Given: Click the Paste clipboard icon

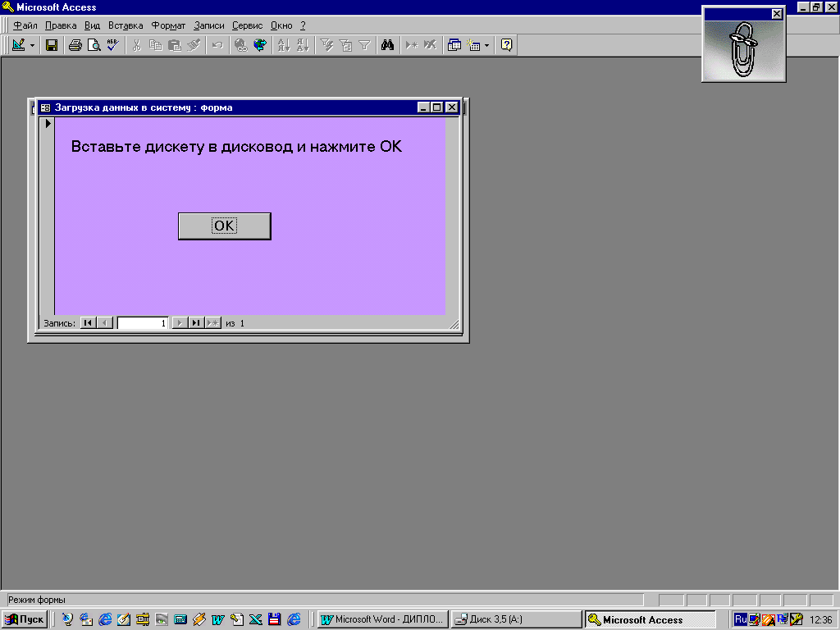Looking at the screenshot, I should [175, 45].
